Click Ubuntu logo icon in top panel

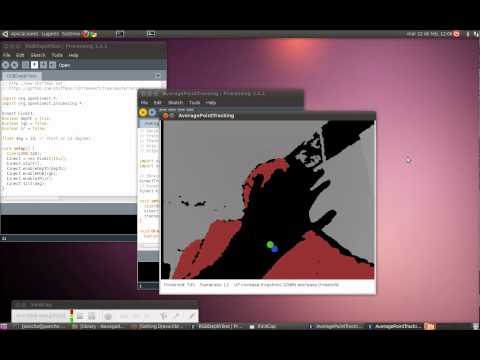click(5, 34)
